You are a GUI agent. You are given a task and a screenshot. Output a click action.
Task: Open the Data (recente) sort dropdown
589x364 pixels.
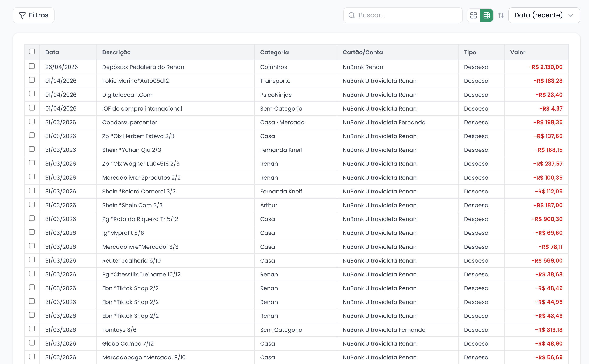(544, 15)
